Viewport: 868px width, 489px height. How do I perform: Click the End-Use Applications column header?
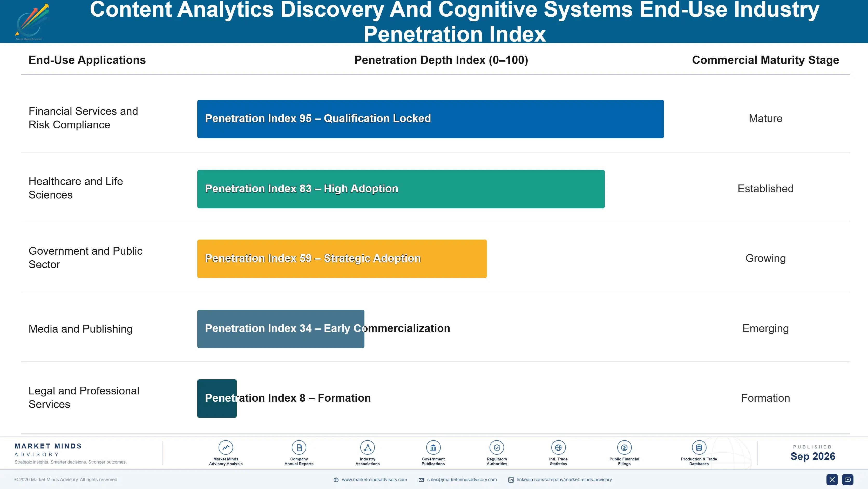tap(87, 60)
